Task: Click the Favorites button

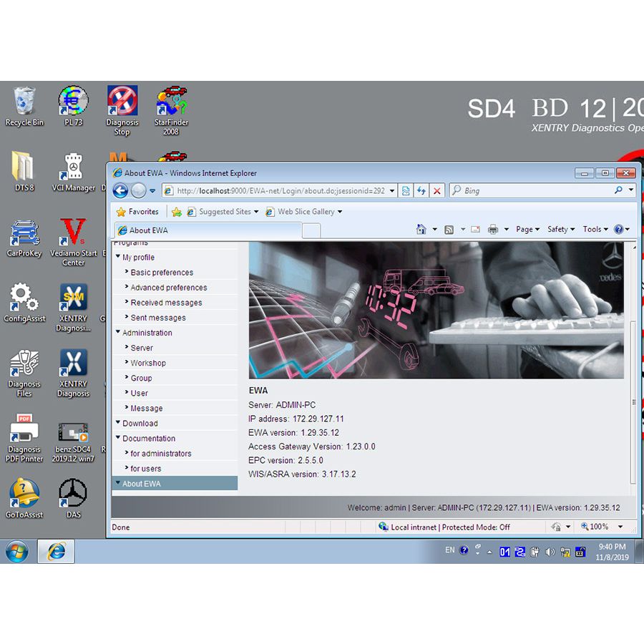Action: click(137, 212)
